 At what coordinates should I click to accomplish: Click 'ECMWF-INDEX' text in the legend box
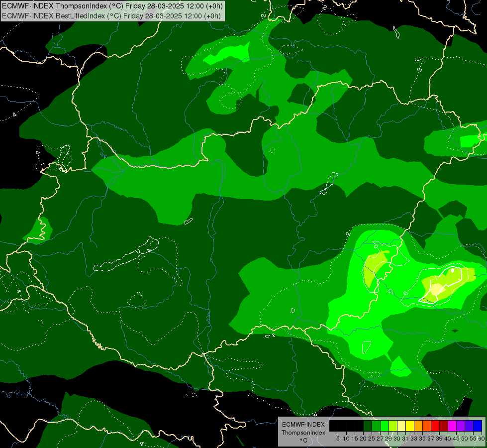pyautogui.click(x=303, y=425)
